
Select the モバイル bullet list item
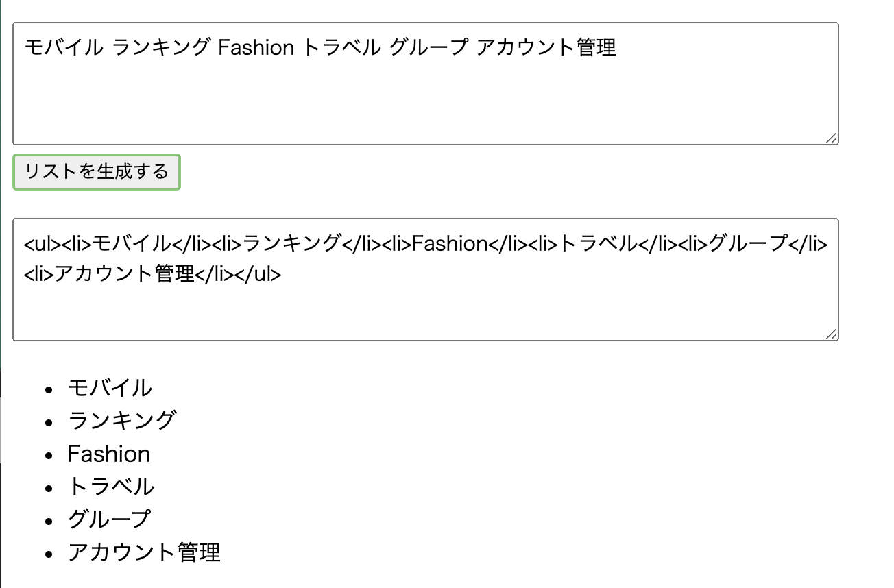point(110,388)
